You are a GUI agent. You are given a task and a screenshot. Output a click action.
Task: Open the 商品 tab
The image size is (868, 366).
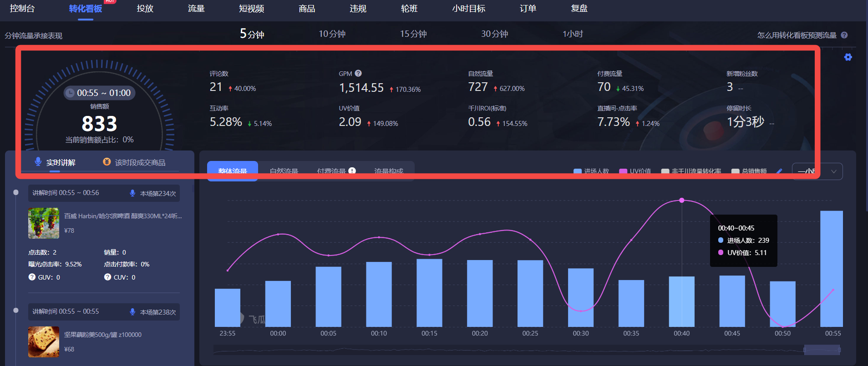click(x=307, y=9)
